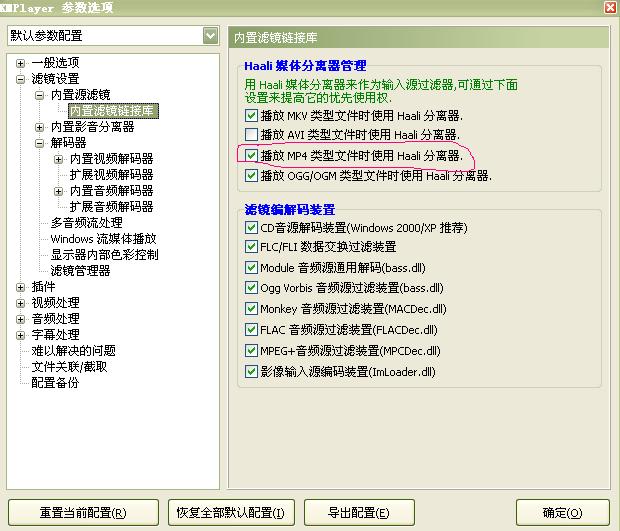Viewport: 620px width, 531px height.
Task: Select 滤镜设置 in the settings tree
Action: tap(55, 79)
